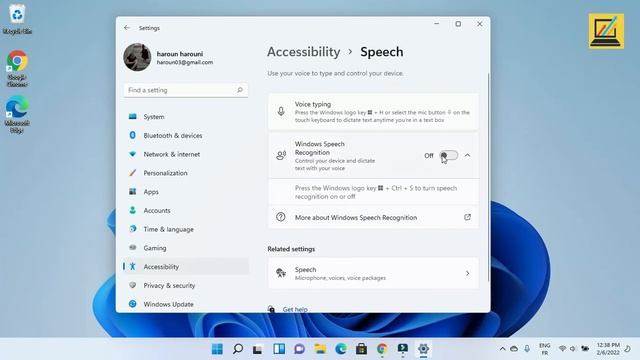640x360 pixels.
Task: Click the Settings gear icon on the taskbar
Action: (423, 349)
